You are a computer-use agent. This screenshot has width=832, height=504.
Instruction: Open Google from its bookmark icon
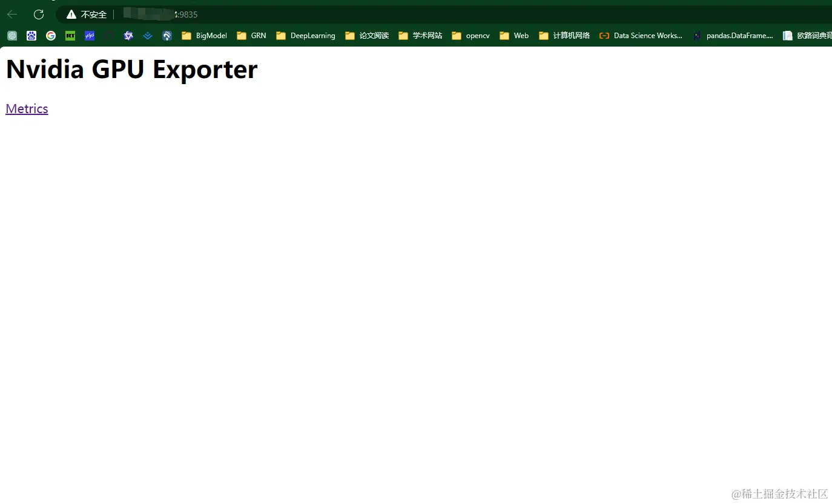tap(51, 36)
